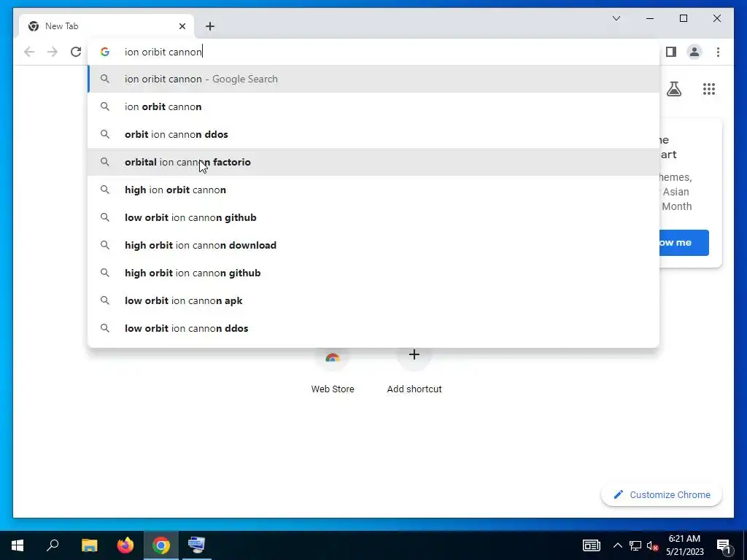The width and height of the screenshot is (747, 560).
Task: Click the browser back arrow
Action: coord(29,52)
